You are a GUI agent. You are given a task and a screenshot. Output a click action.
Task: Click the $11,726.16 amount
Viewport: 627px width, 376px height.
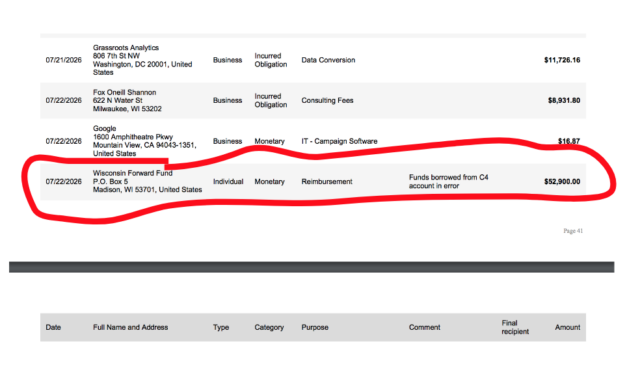(x=562, y=60)
